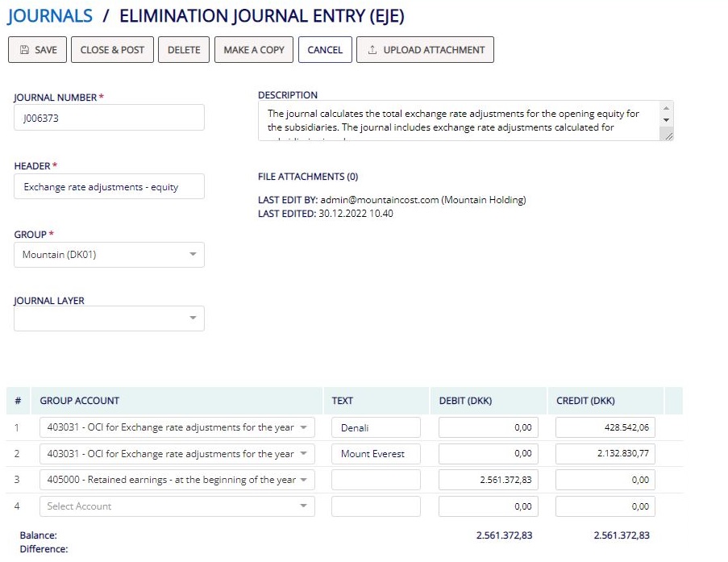Screen dimensions: 728x562
Task: Click the description scroll up arrow
Action: 666,108
